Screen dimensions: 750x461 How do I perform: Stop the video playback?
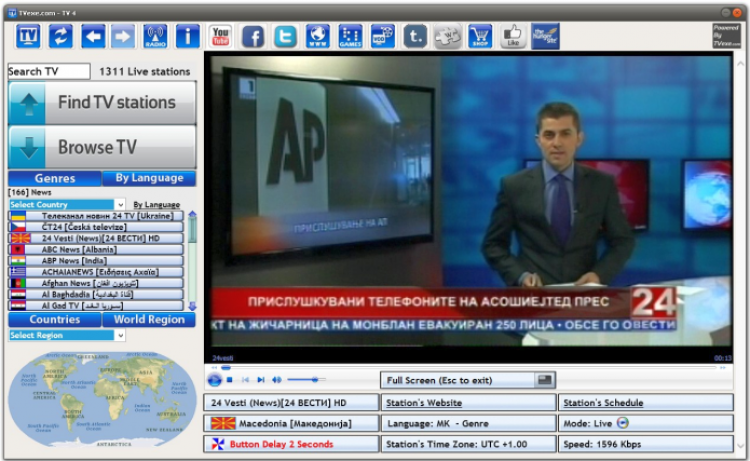230,380
